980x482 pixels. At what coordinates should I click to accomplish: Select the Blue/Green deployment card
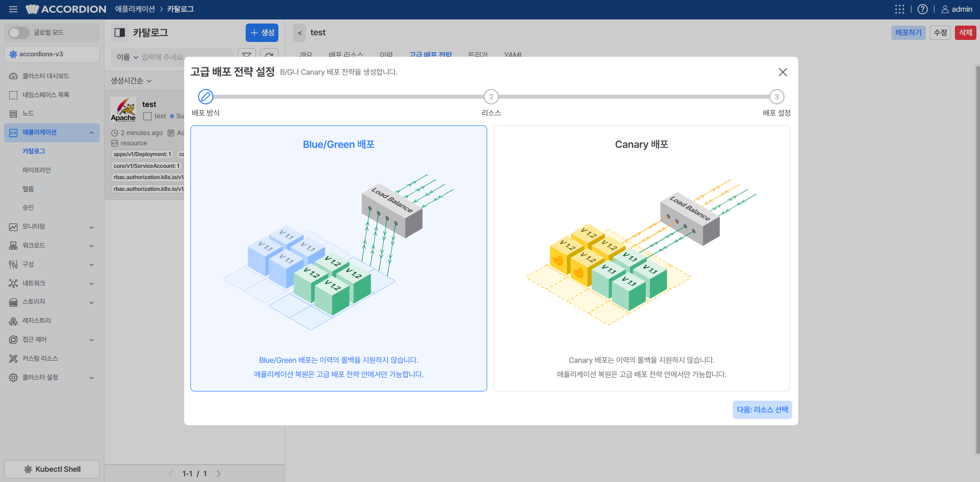pos(339,258)
